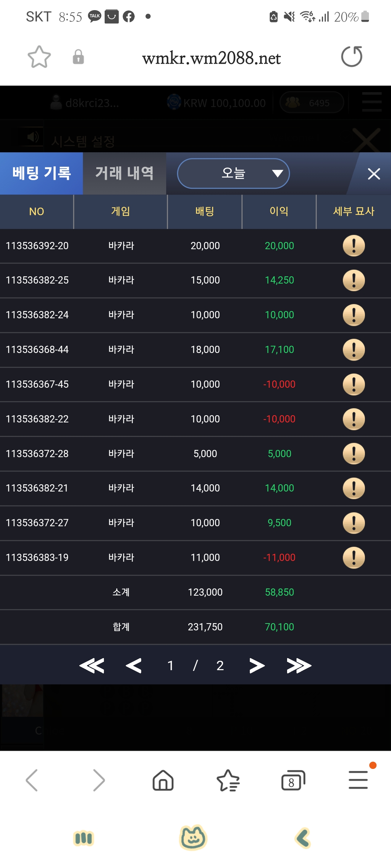The width and height of the screenshot is (391, 868).
Task: Expand the 오늘 date dropdown
Action: click(233, 173)
